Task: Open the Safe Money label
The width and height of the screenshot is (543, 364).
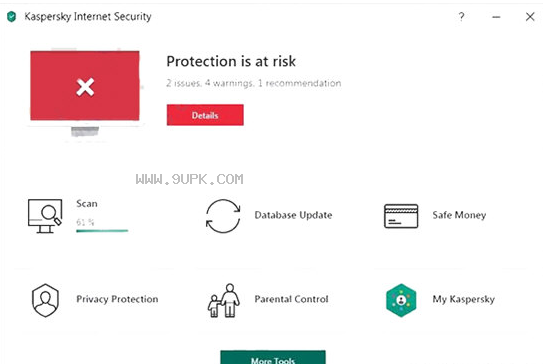Action: click(459, 215)
